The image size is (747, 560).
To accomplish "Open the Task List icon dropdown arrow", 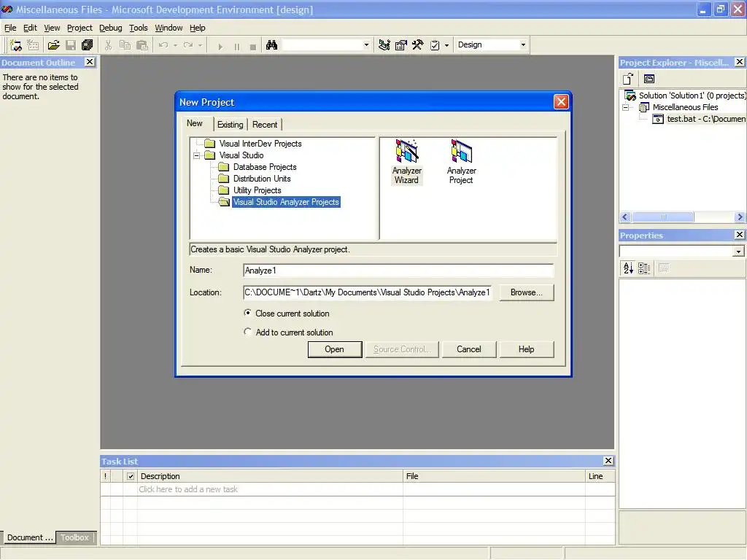I will click(x=446, y=45).
